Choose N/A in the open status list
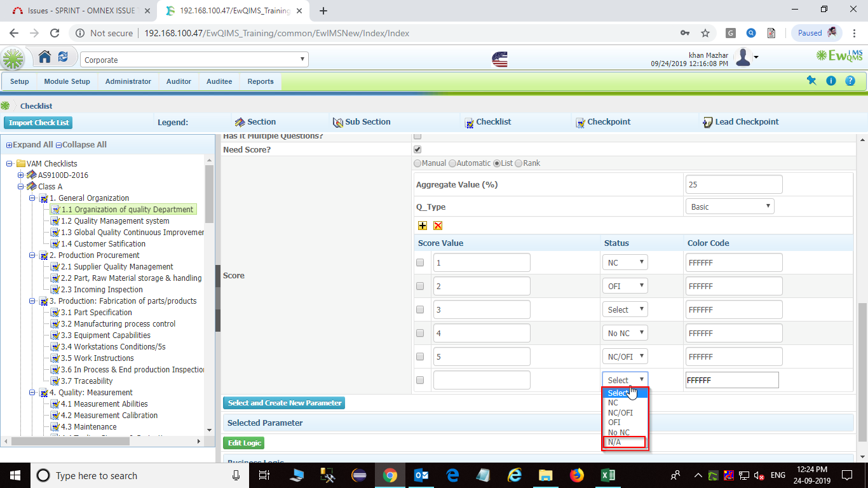This screenshot has height=488, width=868. pos(625,442)
